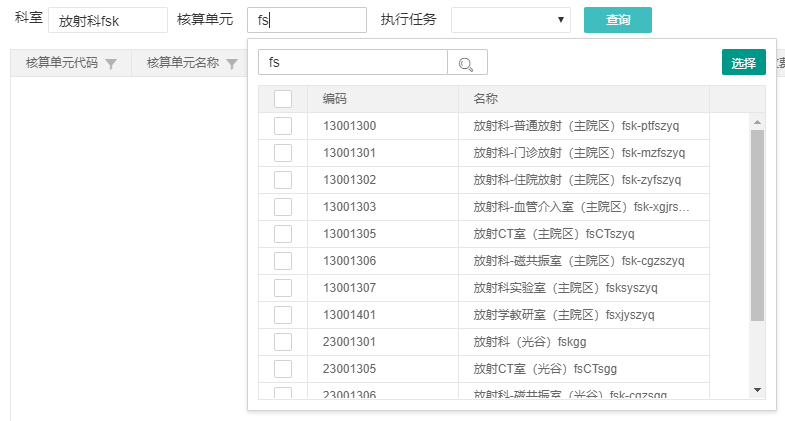Screen dimensions: 785x421
Task: Check the row 13001401 checkbox
Action: point(283,315)
